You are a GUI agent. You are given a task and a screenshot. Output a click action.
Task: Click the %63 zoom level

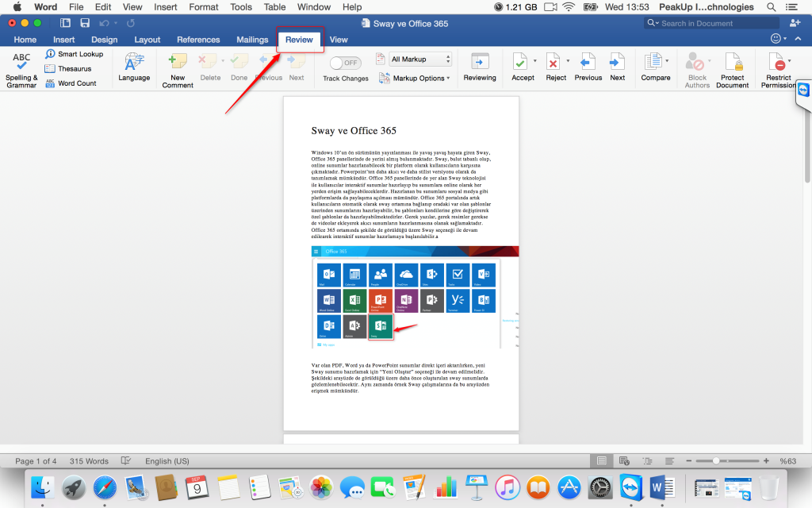point(787,461)
